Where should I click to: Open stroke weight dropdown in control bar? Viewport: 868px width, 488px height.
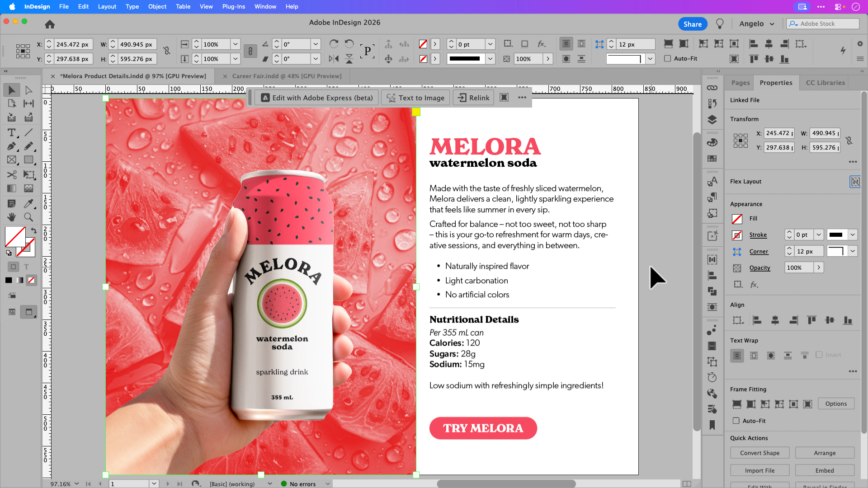(x=490, y=44)
